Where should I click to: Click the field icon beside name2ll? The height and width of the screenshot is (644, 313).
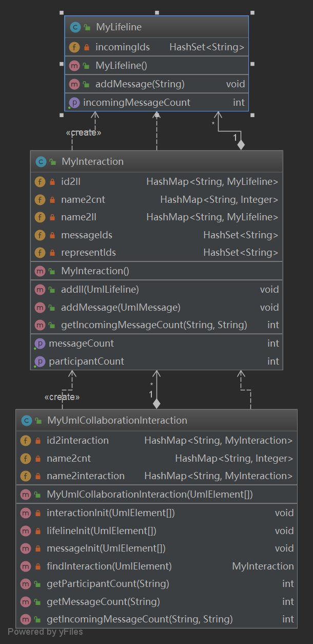40,217
